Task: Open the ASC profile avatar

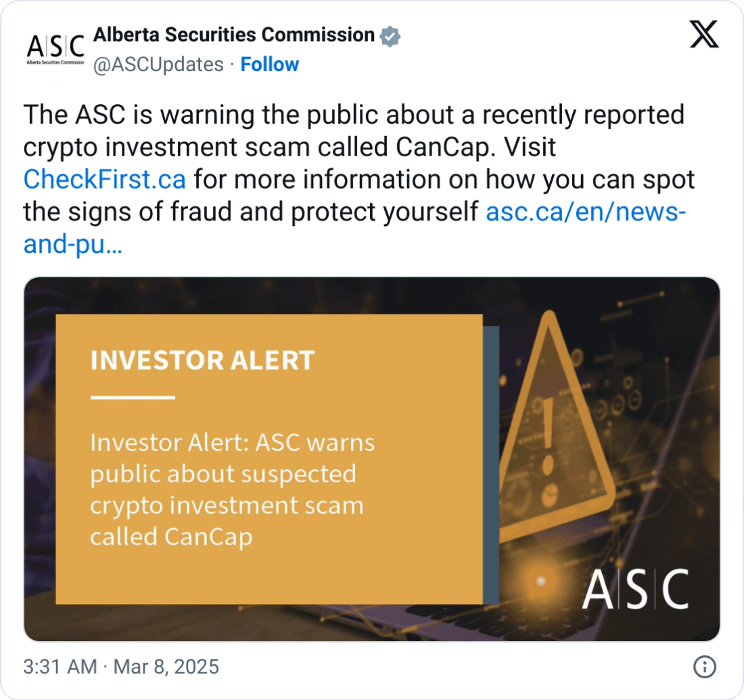Action: (x=55, y=48)
